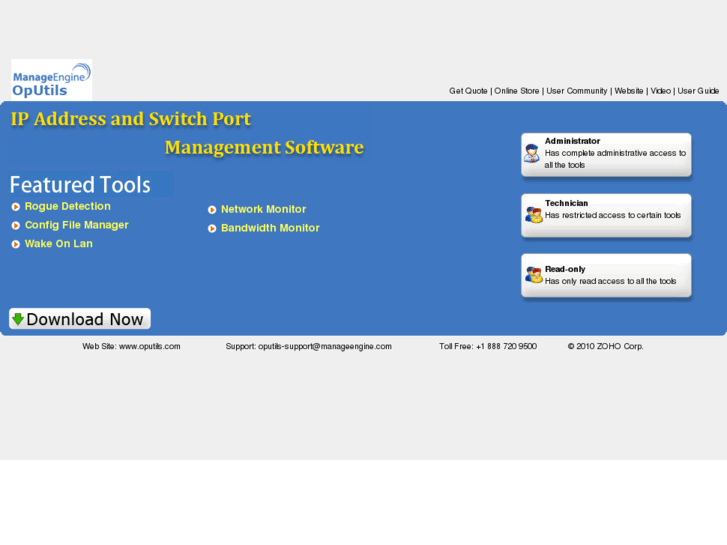Click the Administrator user icon
Image resolution: width=727 pixels, height=545 pixels.
pyautogui.click(x=532, y=154)
